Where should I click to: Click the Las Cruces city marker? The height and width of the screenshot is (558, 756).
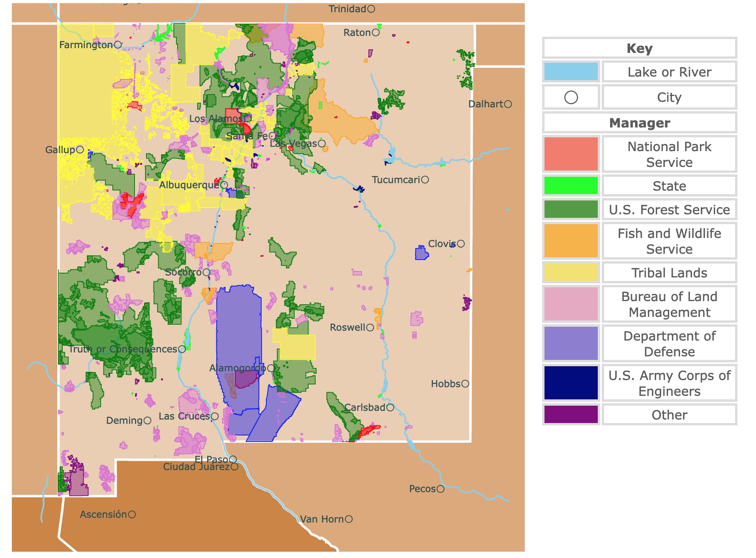[x=214, y=416]
